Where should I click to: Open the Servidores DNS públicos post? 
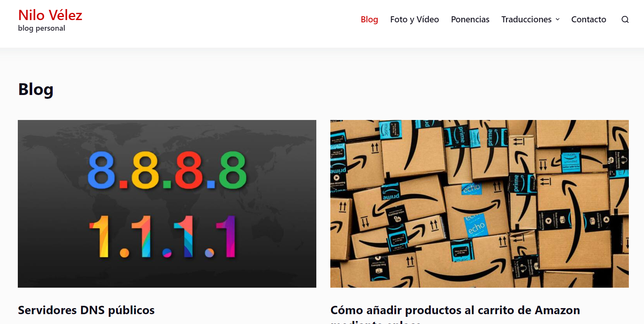pyautogui.click(x=86, y=310)
